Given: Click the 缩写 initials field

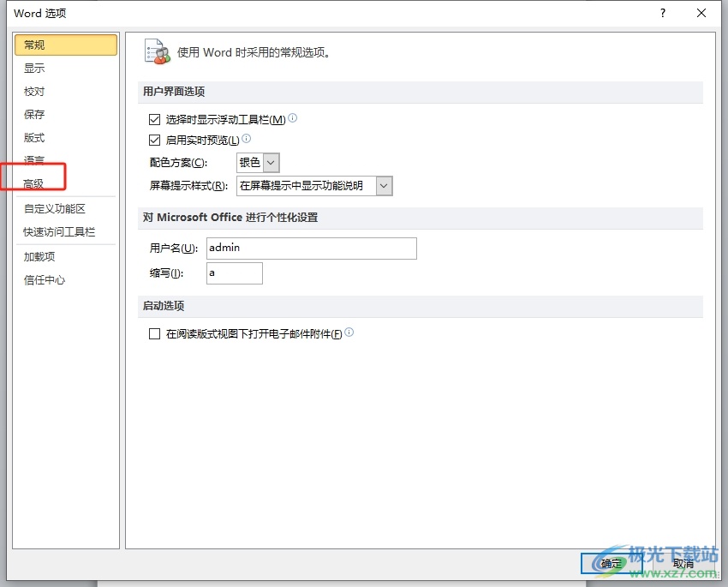Looking at the screenshot, I should pyautogui.click(x=235, y=273).
